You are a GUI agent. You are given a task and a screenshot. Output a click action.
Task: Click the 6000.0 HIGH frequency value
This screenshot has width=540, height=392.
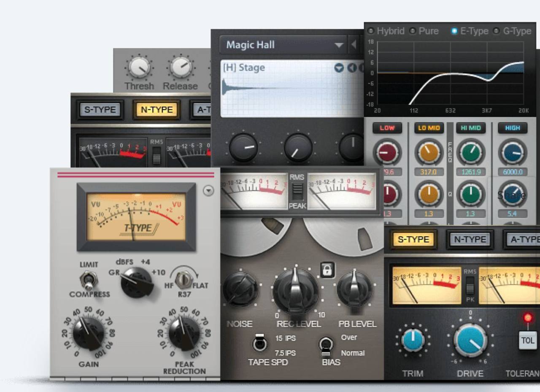(x=512, y=172)
